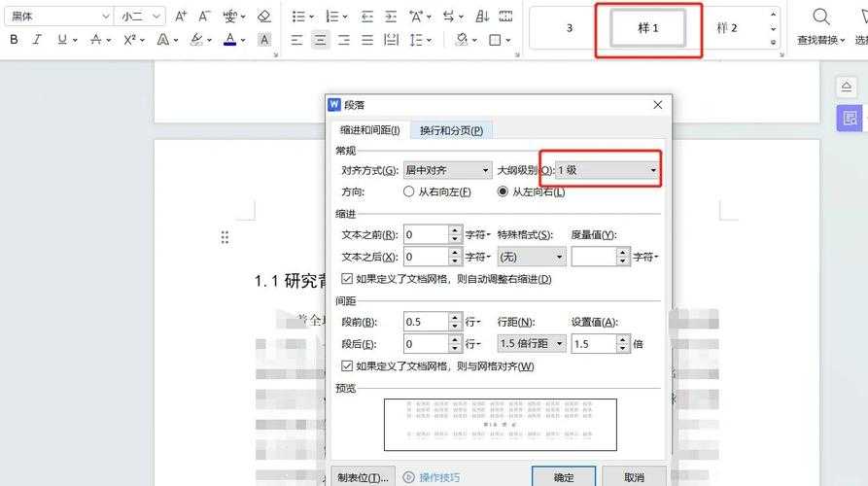Apply superscript formatting
The height and width of the screenshot is (486, 868).
point(129,39)
